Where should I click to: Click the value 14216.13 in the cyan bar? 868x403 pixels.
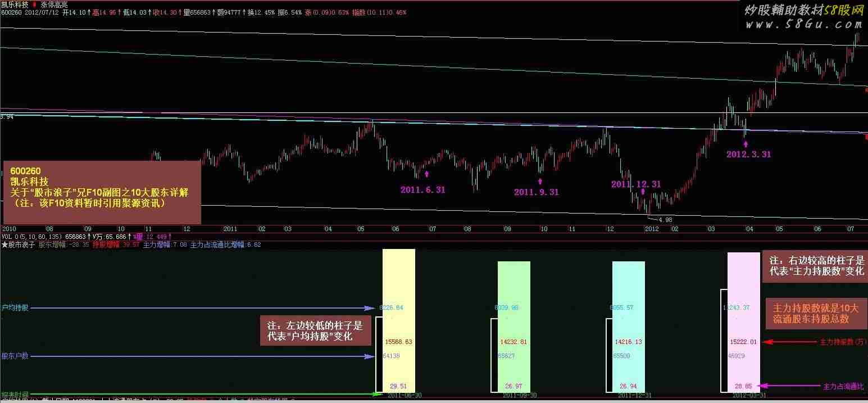point(629,342)
